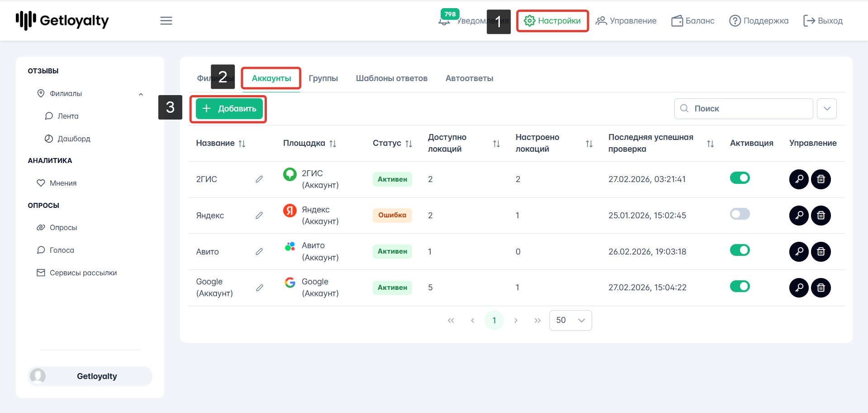Turn off Google account activation switch

coord(740,286)
